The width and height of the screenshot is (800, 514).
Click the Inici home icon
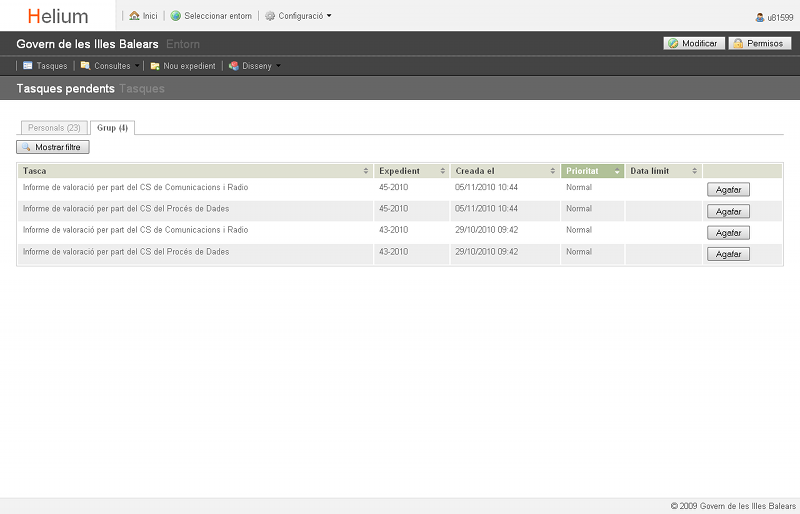click(134, 16)
